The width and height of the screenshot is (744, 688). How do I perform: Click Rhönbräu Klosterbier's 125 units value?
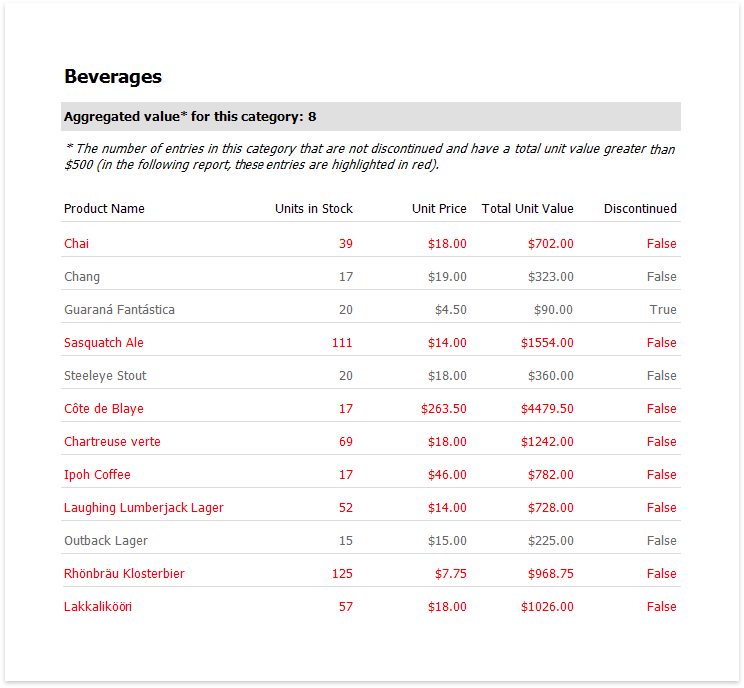pos(342,574)
